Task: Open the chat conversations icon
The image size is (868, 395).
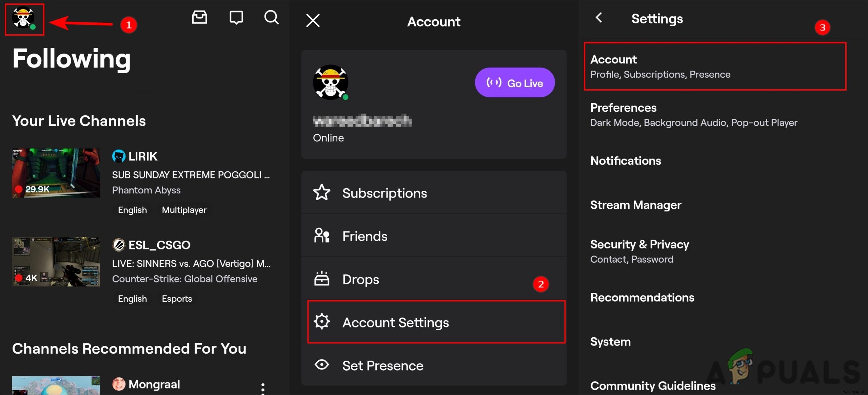Action: (236, 17)
